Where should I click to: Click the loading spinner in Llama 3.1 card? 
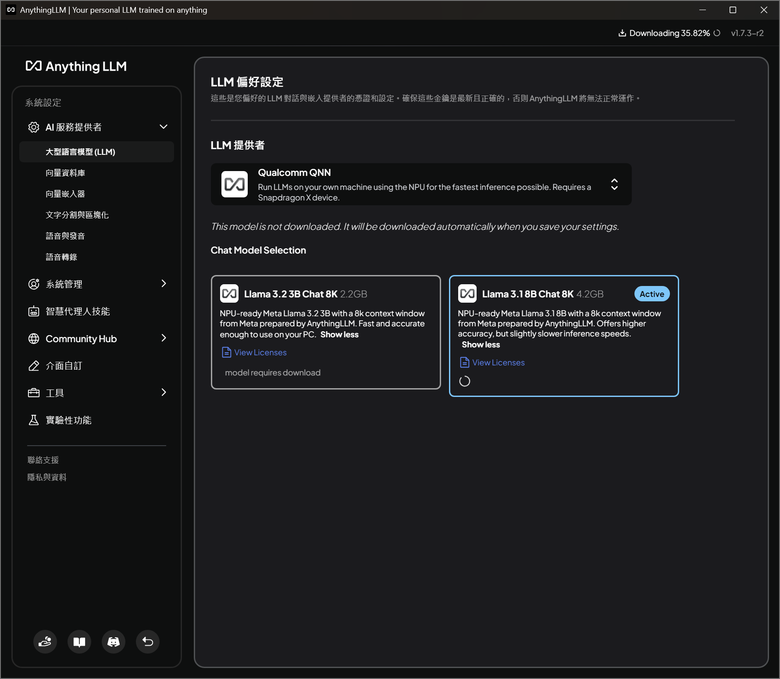point(464,382)
